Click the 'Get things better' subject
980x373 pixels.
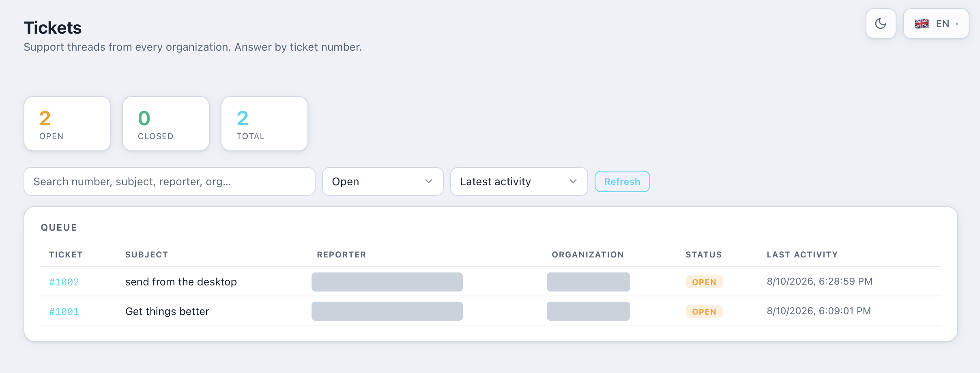[x=167, y=311]
